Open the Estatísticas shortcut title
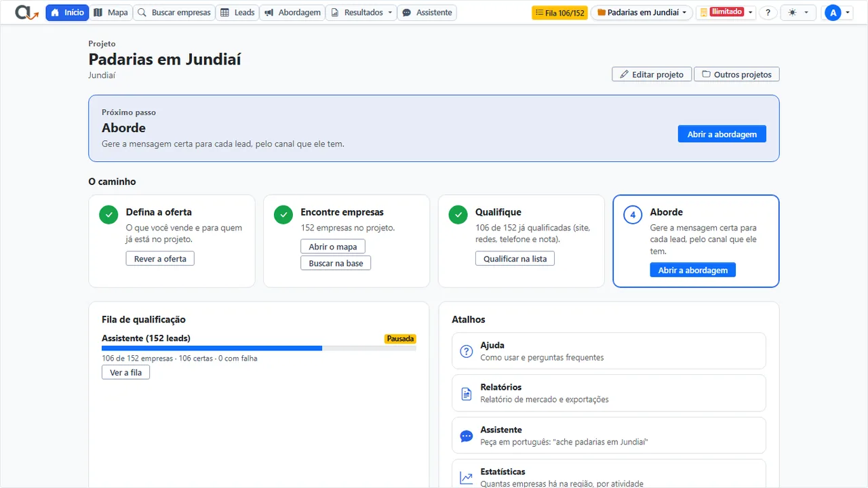The width and height of the screenshot is (868, 488). click(x=502, y=472)
